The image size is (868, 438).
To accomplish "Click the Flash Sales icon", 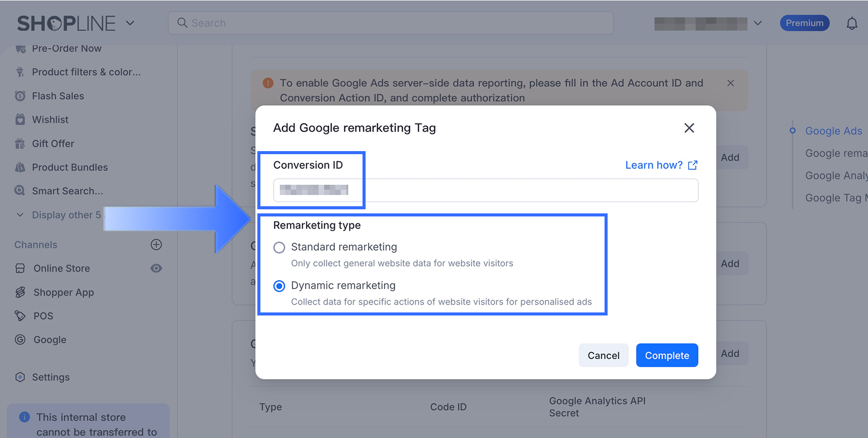I will coord(20,96).
